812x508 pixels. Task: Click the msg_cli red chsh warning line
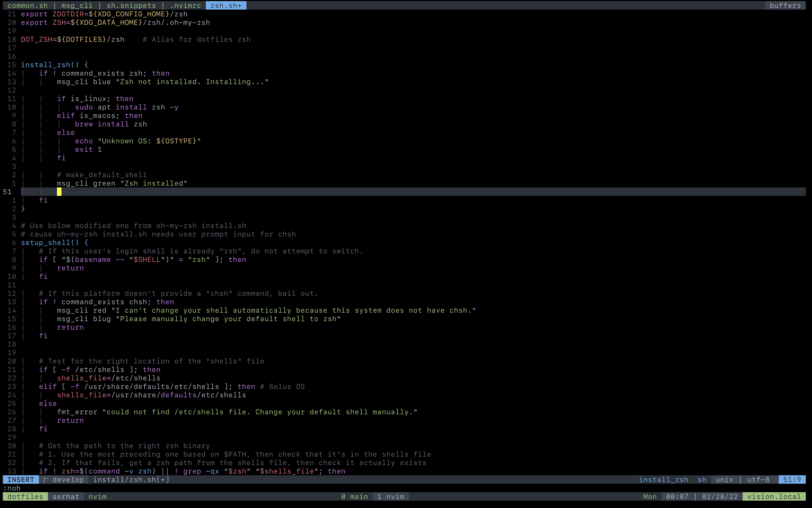266,310
